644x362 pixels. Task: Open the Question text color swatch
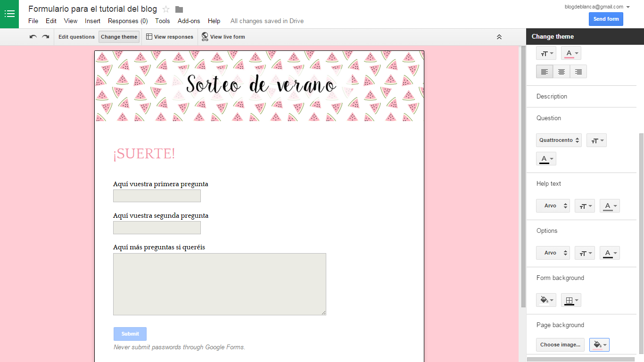(546, 158)
